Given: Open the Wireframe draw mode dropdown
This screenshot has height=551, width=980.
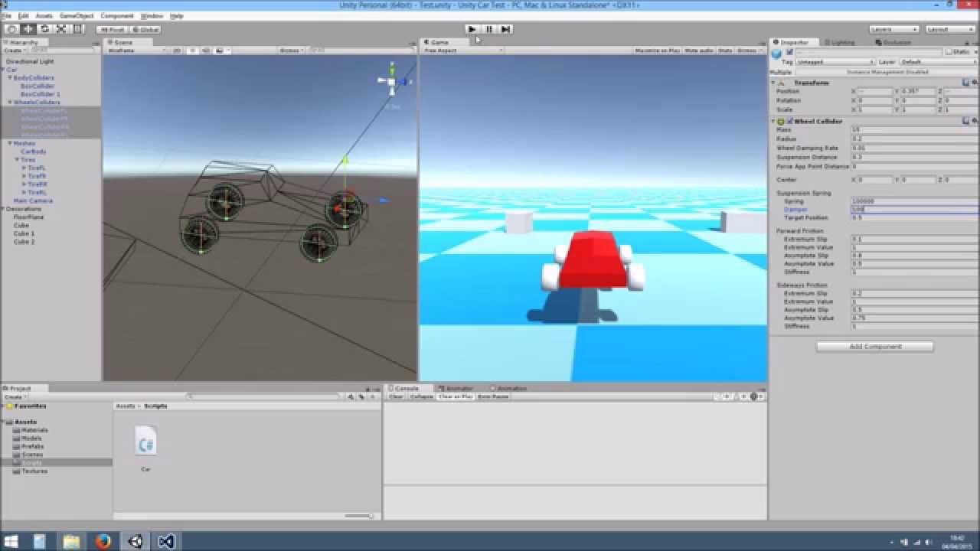Looking at the screenshot, I should (x=137, y=51).
